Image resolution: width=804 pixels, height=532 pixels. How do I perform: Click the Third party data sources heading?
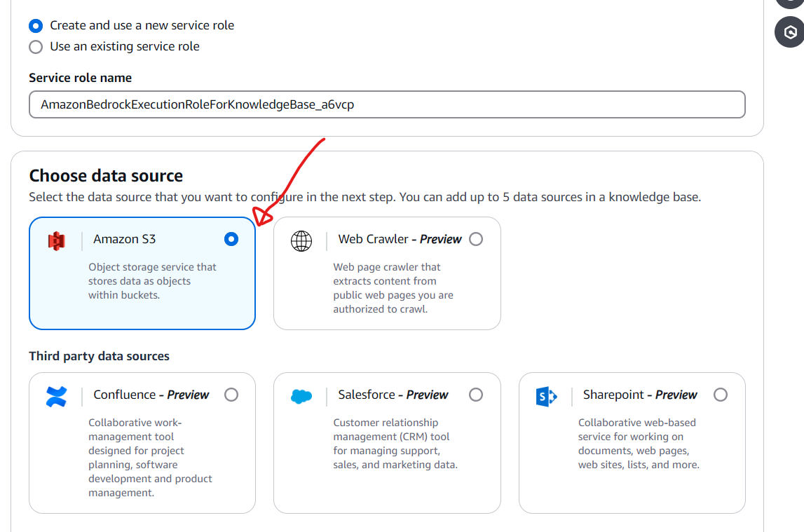[99, 356]
